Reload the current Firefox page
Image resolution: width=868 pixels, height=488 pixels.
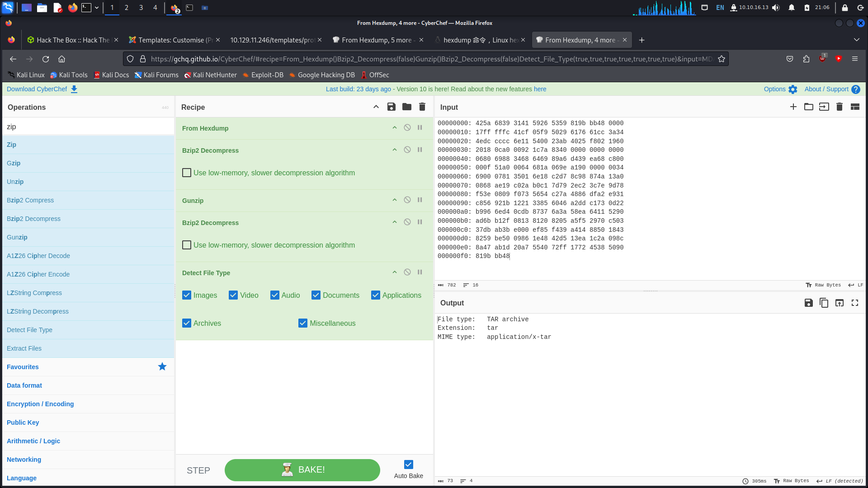[46, 59]
